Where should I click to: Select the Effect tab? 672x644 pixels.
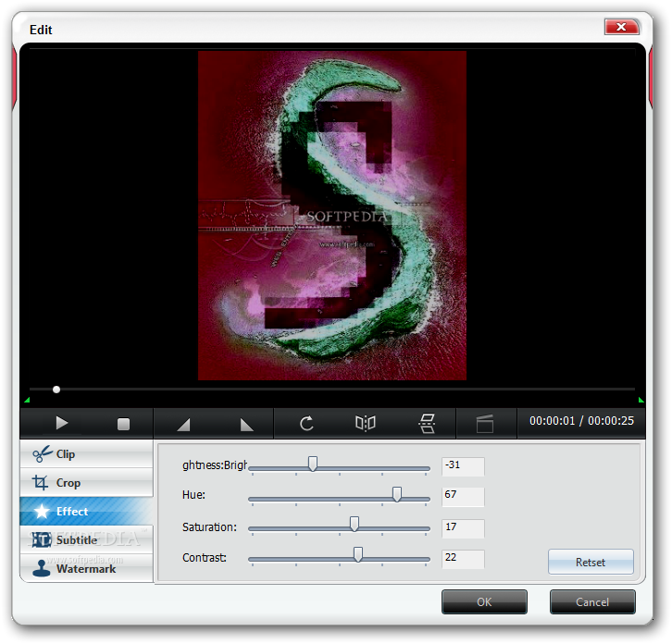86,511
